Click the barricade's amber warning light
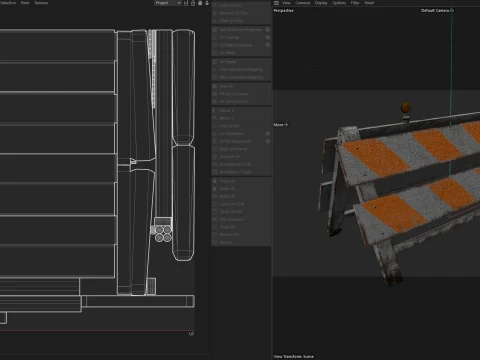480x360 pixels. 406,108
